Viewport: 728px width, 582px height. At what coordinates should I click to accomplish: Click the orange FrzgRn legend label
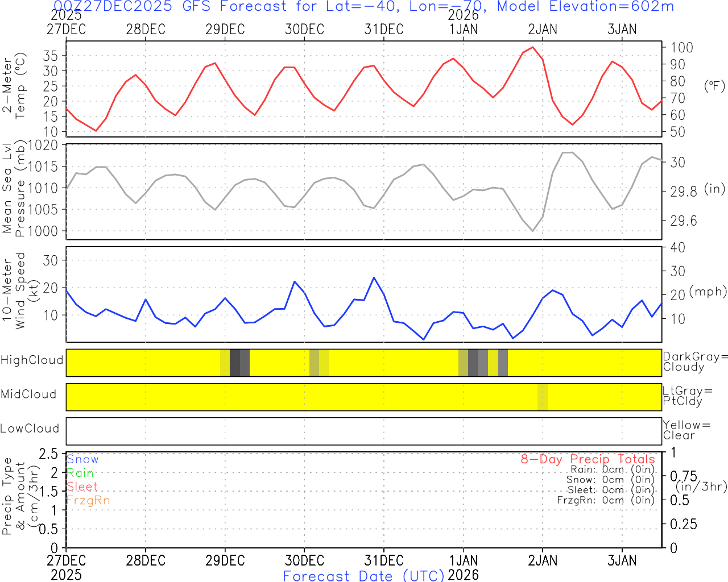point(88,500)
